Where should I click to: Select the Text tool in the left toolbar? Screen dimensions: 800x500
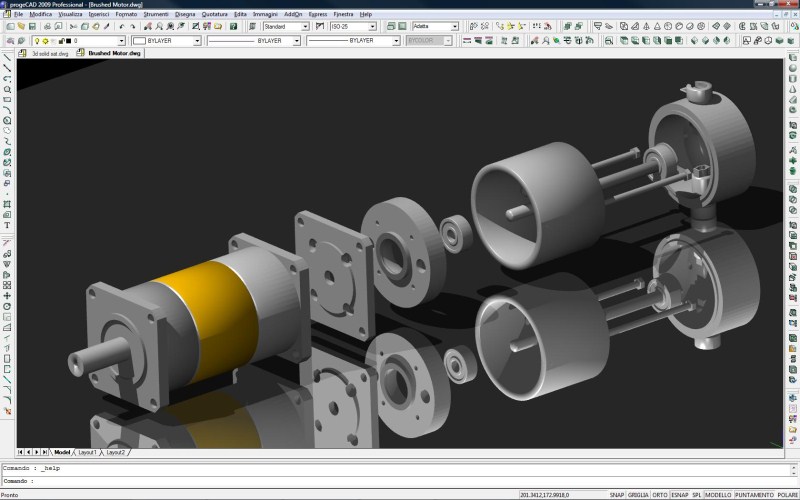pyautogui.click(x=7, y=226)
